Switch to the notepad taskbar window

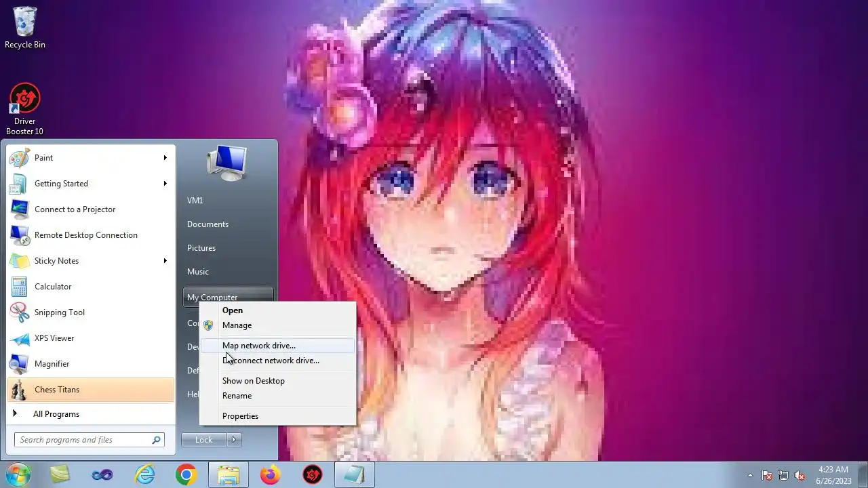tap(354, 475)
